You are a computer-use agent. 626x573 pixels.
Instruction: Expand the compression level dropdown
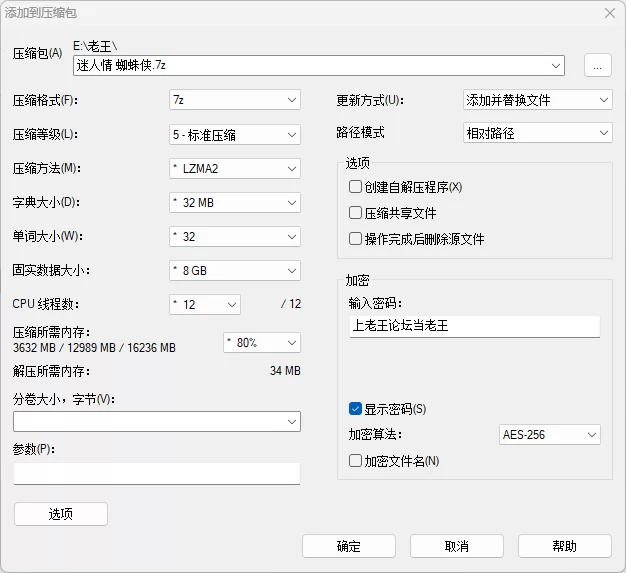[x=235, y=134]
